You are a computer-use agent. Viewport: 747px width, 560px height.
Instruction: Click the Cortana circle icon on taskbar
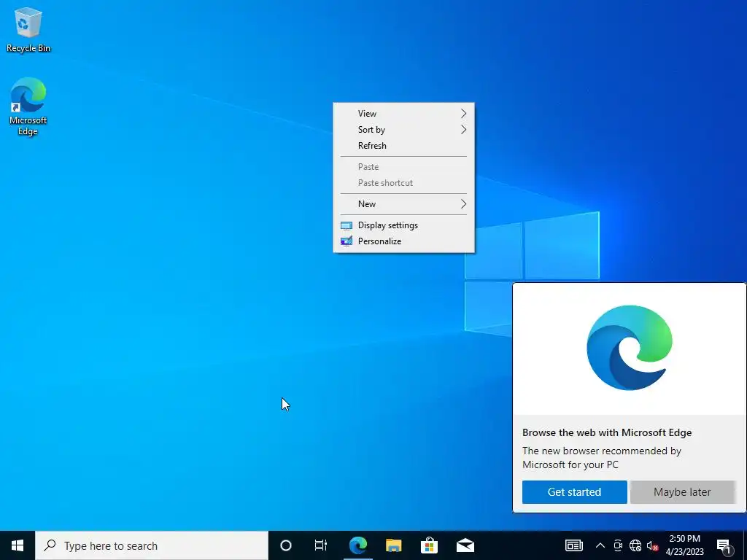(286, 545)
